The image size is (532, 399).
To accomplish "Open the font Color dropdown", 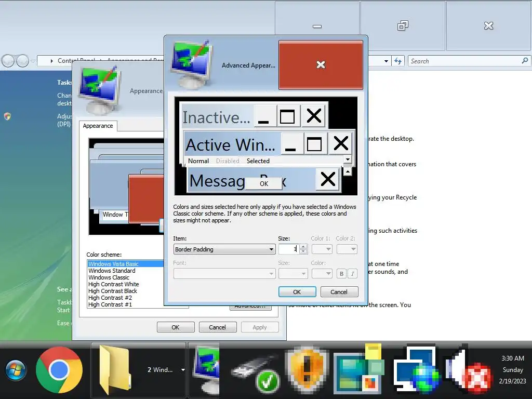I will pyautogui.click(x=322, y=273).
